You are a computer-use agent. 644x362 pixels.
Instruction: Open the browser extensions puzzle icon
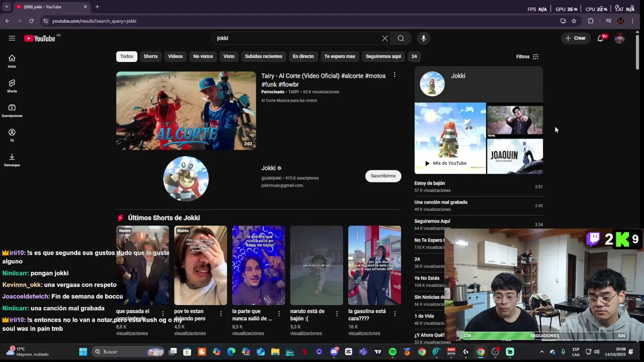(x=591, y=21)
